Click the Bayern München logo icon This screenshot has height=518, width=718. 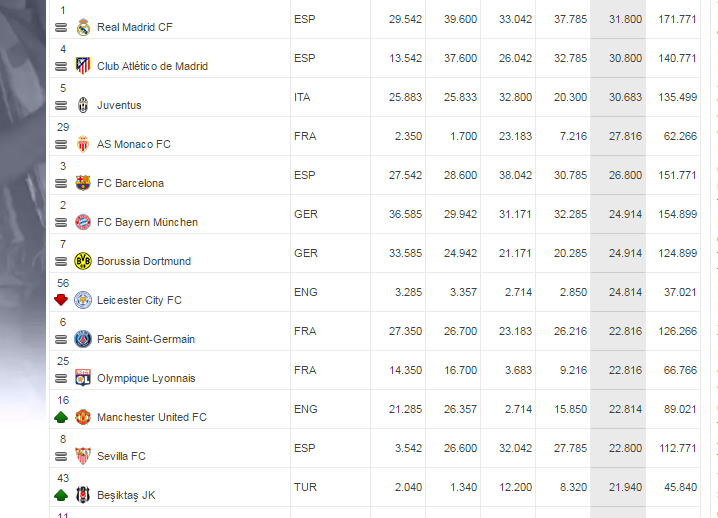[x=83, y=222]
